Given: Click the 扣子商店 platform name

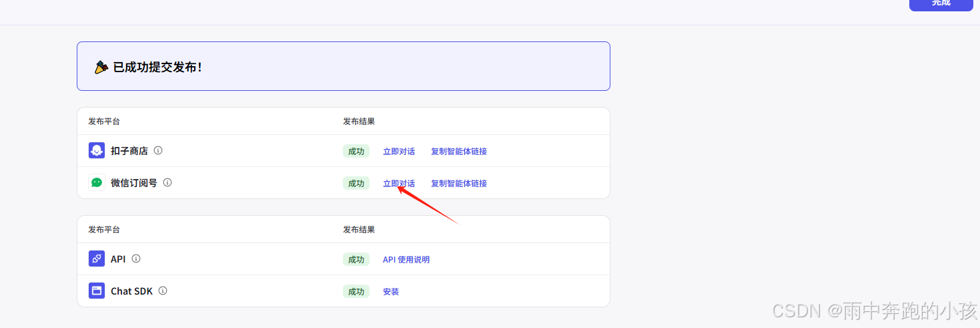Looking at the screenshot, I should [129, 151].
